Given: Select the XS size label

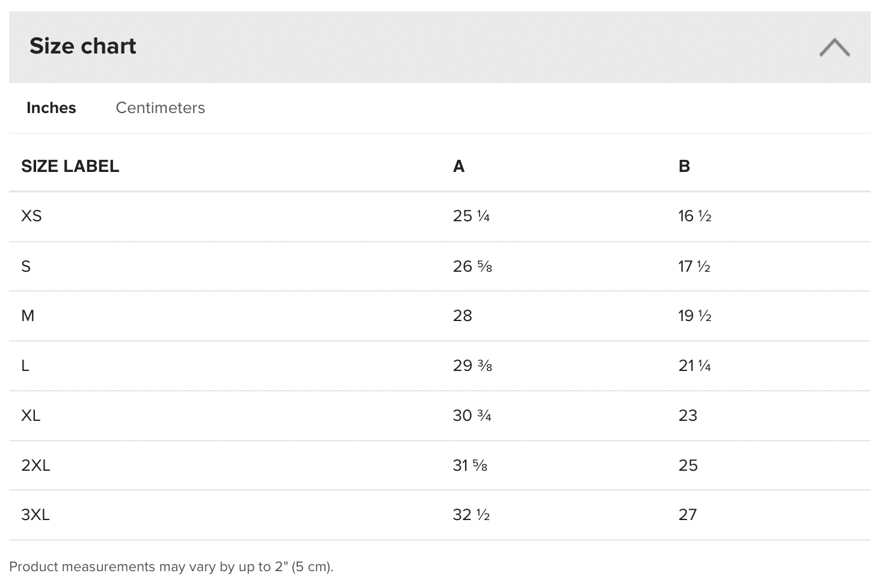Looking at the screenshot, I should (x=31, y=216).
